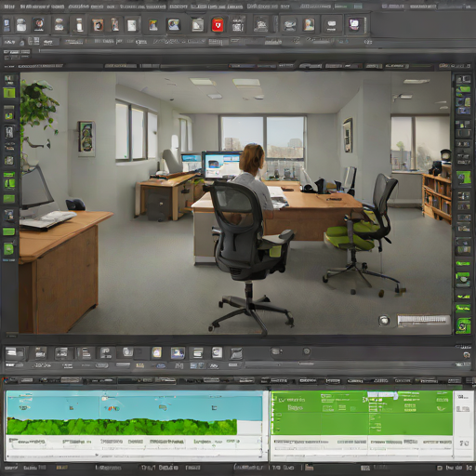Select the yellow-framed page icon in the lower toolbar
This screenshot has width=476, height=476.
(x=156, y=352)
